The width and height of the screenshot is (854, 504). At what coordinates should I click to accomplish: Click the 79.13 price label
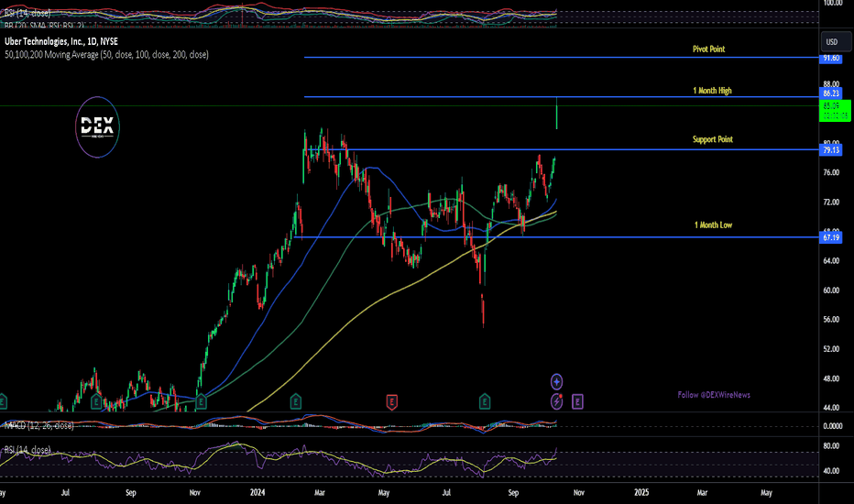(x=830, y=150)
